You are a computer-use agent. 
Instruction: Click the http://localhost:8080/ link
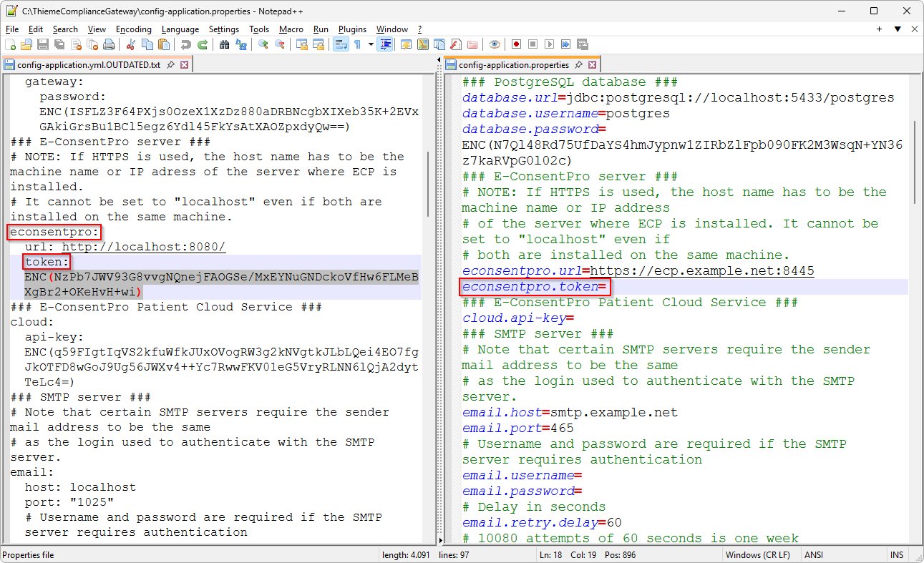click(x=143, y=247)
